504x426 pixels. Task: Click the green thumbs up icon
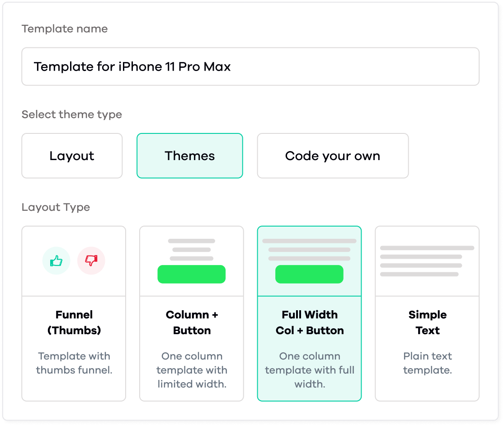(56, 261)
